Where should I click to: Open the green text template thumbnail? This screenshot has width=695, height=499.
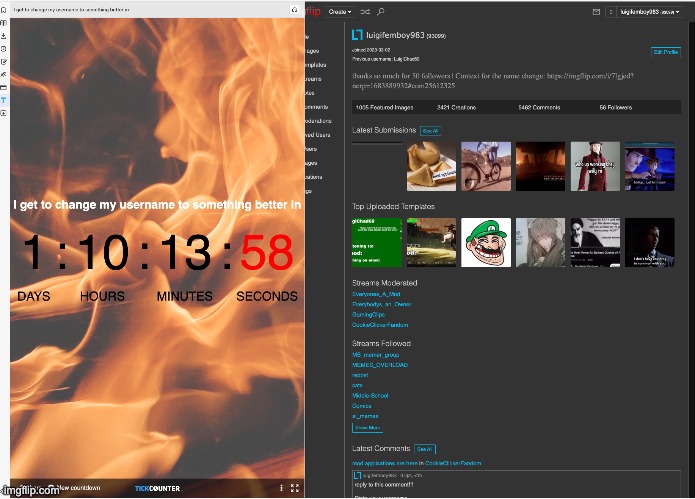pyautogui.click(x=377, y=242)
